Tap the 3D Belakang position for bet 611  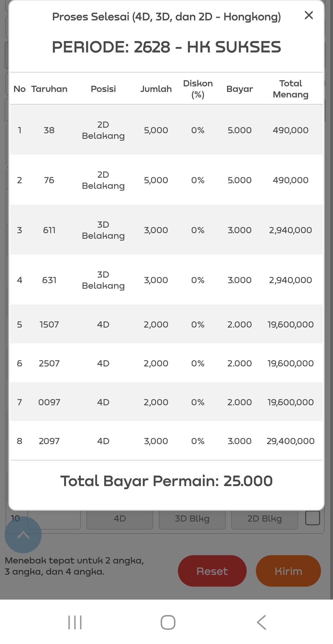103,230
